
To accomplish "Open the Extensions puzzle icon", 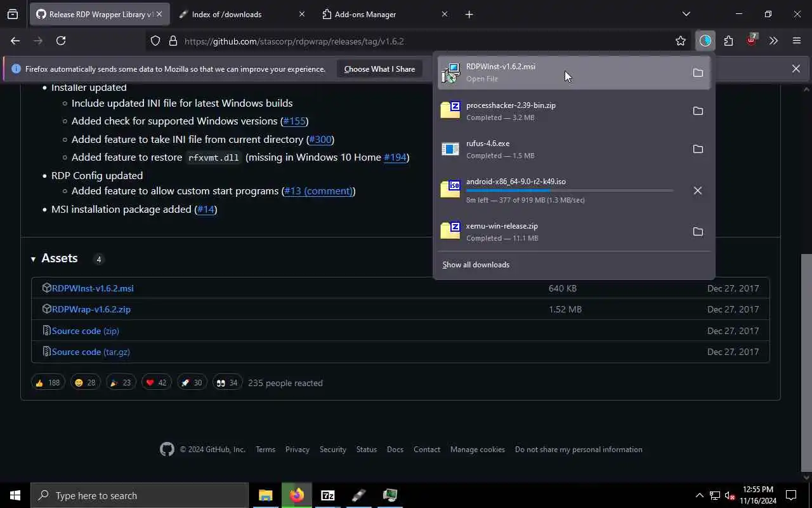I will [x=728, y=41].
